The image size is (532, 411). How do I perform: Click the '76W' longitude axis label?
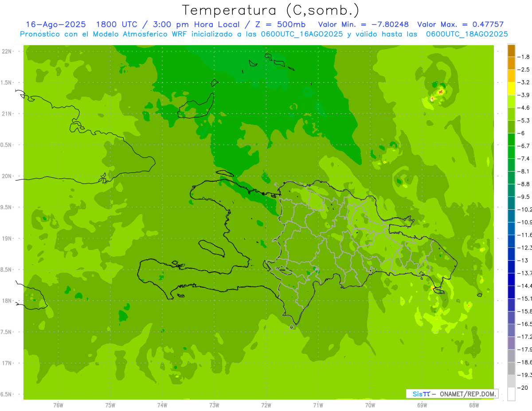[58, 405]
